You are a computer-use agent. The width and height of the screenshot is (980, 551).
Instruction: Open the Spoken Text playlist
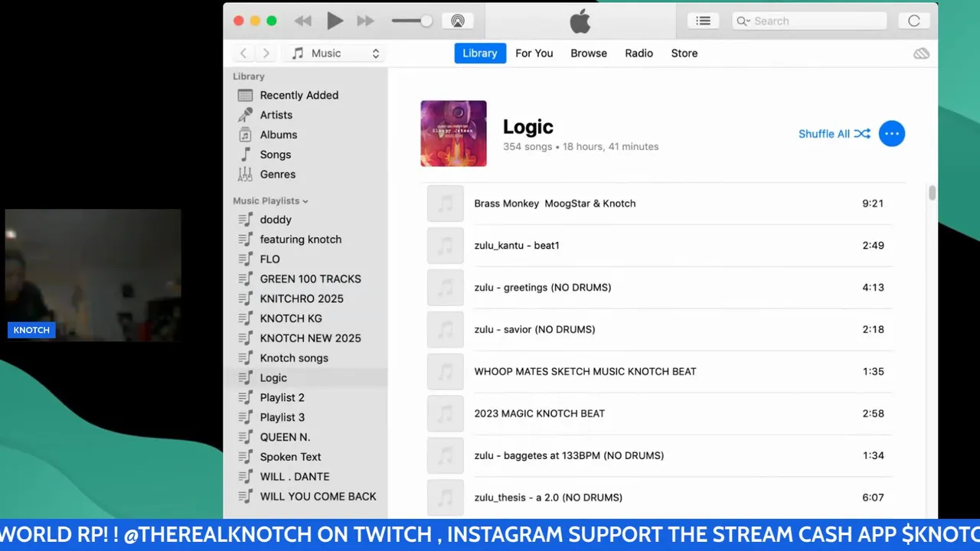305,457
